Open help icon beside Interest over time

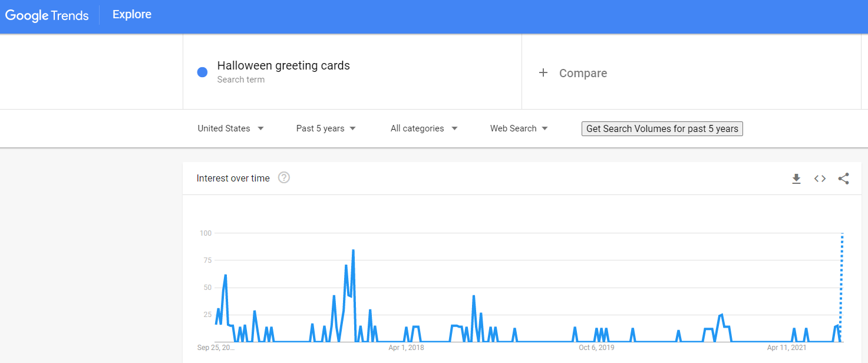coord(284,177)
